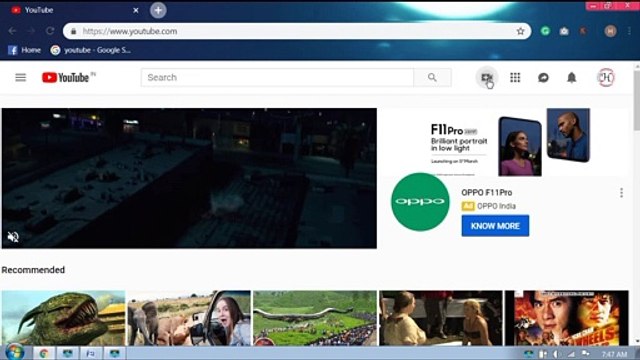Screen dimensions: 640x360
Task: Open the OPPO India channel link
Action: (496, 206)
